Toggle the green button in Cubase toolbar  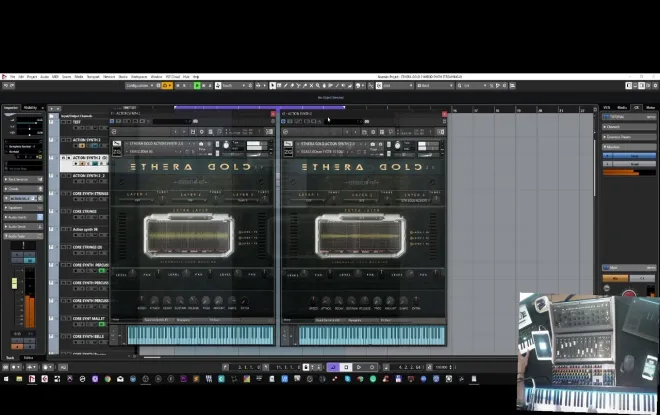point(197,85)
